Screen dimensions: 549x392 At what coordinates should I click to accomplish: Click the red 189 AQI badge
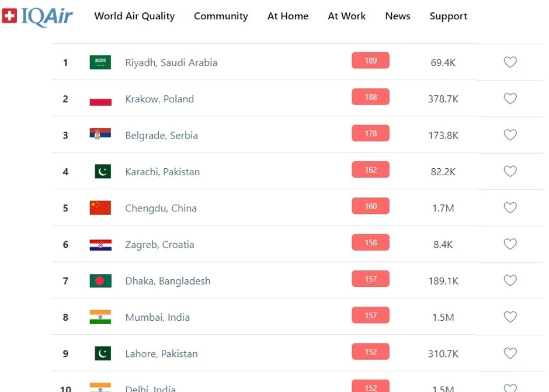pyautogui.click(x=370, y=61)
